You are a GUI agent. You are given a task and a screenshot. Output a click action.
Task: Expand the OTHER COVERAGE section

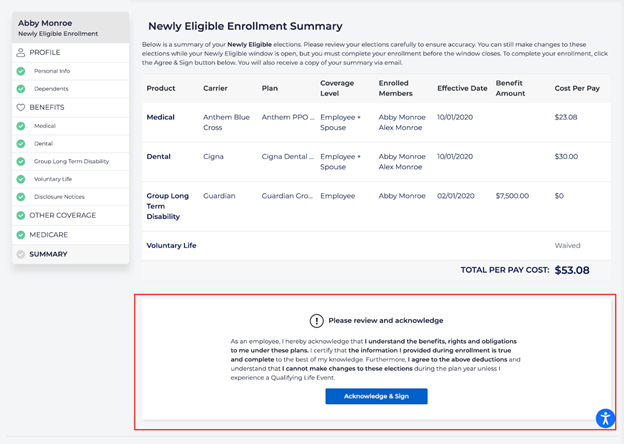(62, 216)
